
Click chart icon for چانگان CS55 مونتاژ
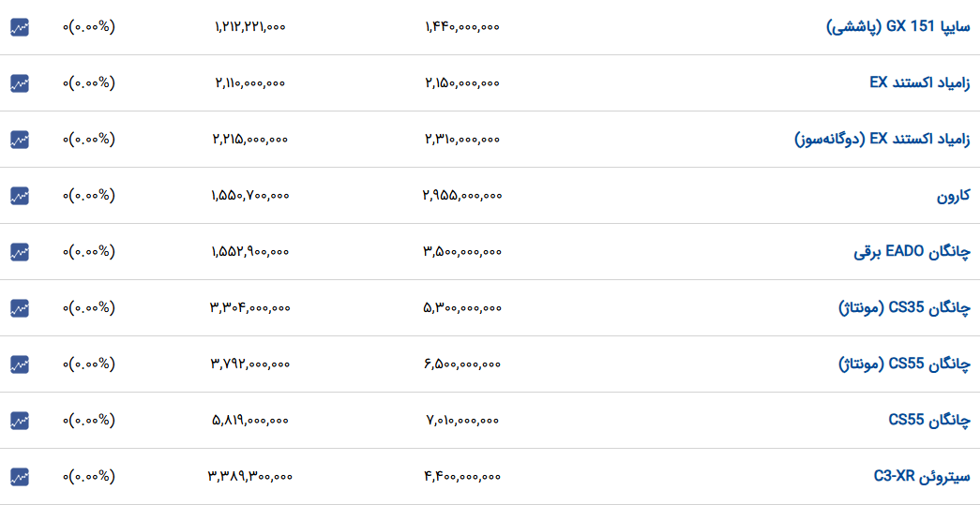point(20,364)
